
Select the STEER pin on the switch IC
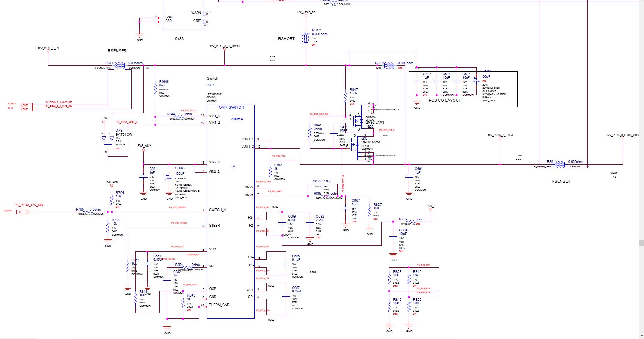coord(214,226)
